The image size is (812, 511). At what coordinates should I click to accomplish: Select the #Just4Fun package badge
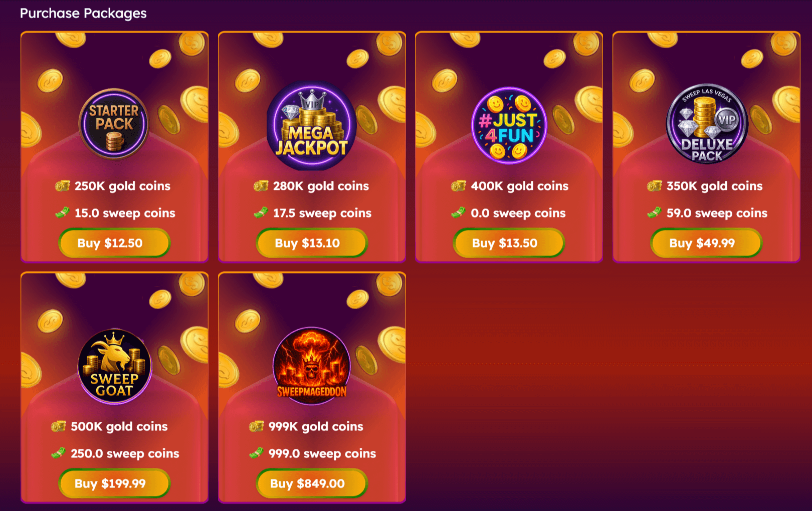tap(509, 125)
